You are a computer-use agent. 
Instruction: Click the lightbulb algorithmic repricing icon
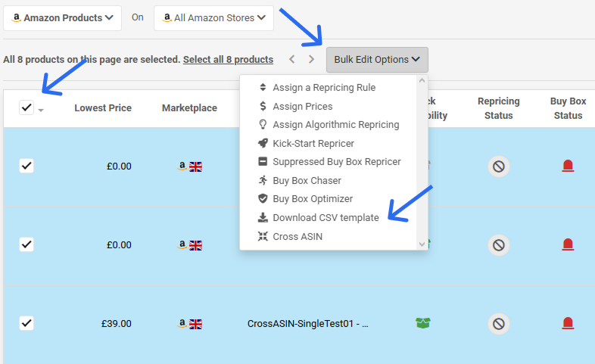pyautogui.click(x=263, y=124)
